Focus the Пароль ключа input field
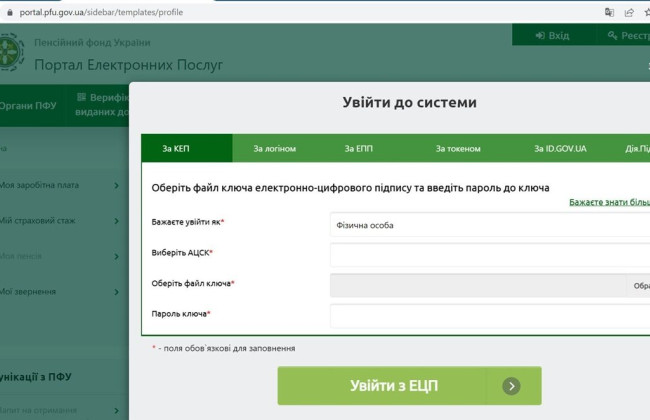650x420 pixels. (490, 316)
